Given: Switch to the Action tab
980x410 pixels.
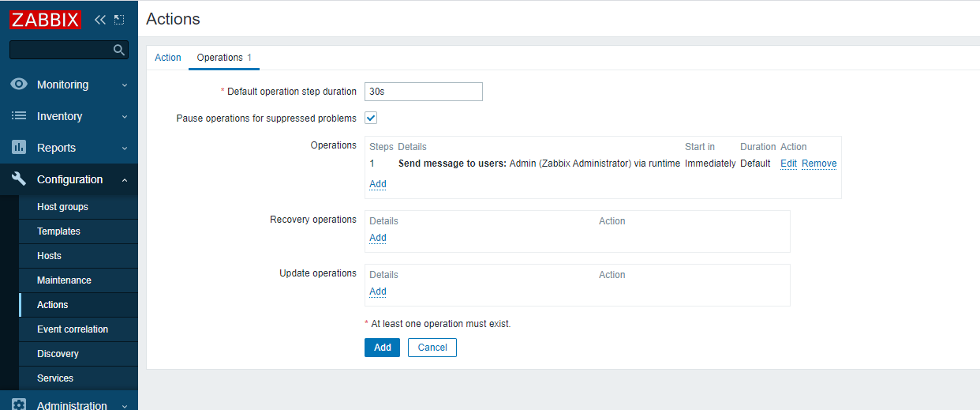Looking at the screenshot, I should point(168,58).
